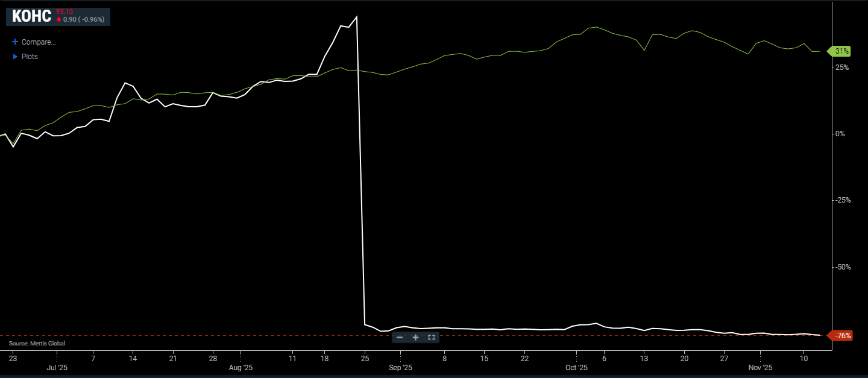This screenshot has height=378, width=868.
Task: Zoom out the chart with minus icon
Action: pos(400,338)
